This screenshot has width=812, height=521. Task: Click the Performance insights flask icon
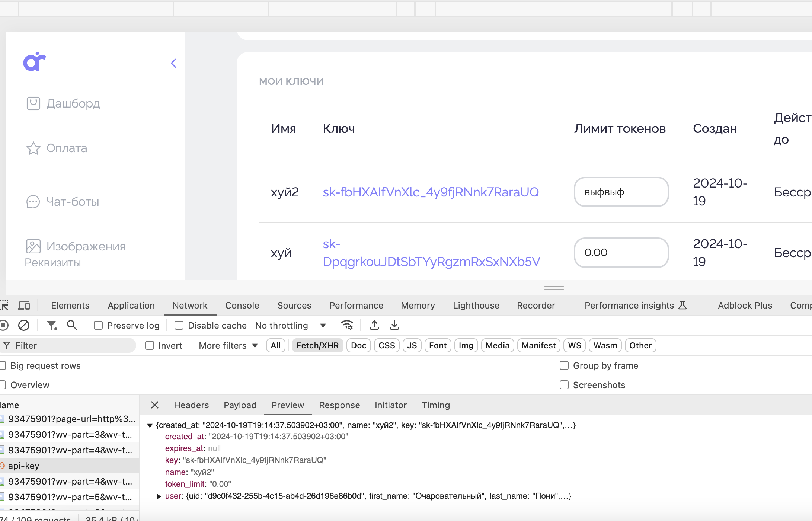pos(682,306)
